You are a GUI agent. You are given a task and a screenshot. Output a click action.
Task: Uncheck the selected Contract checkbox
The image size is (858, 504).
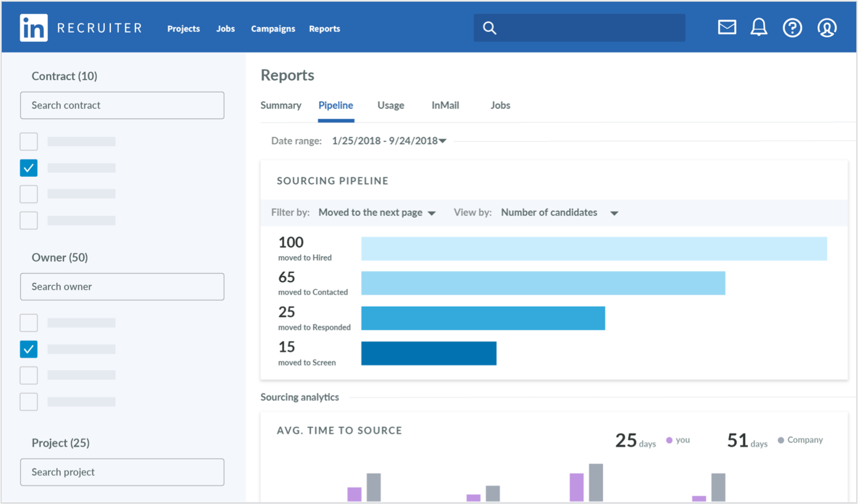click(28, 168)
